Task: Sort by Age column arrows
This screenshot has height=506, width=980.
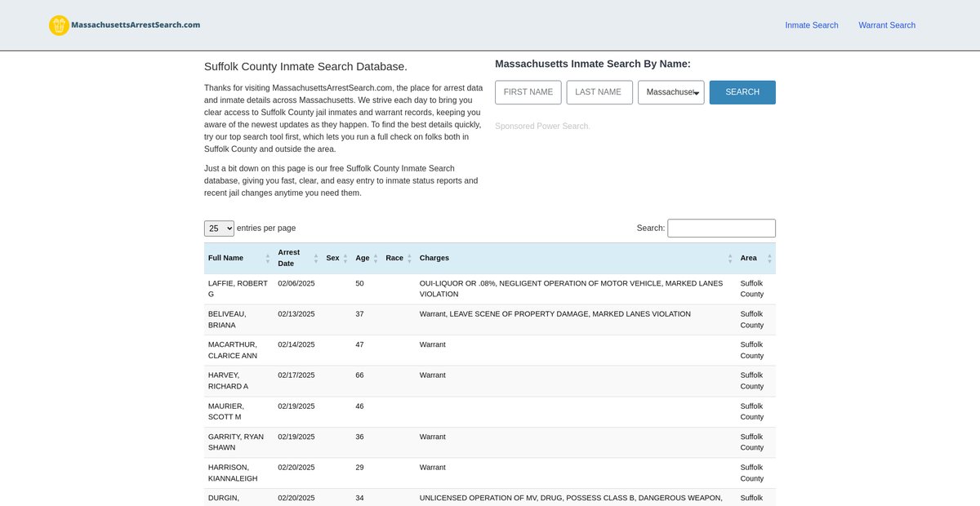Action: [x=376, y=258]
